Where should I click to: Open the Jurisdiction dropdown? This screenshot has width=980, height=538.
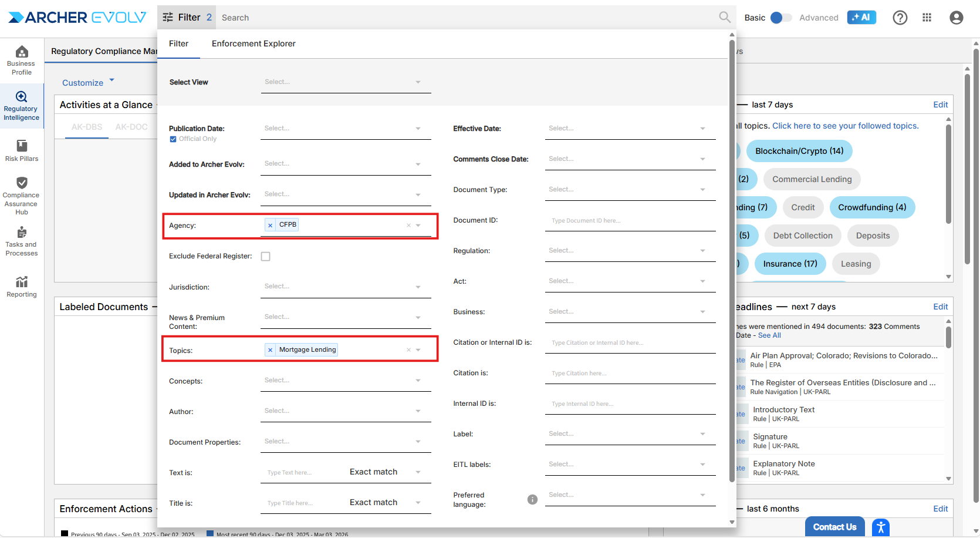pos(345,287)
